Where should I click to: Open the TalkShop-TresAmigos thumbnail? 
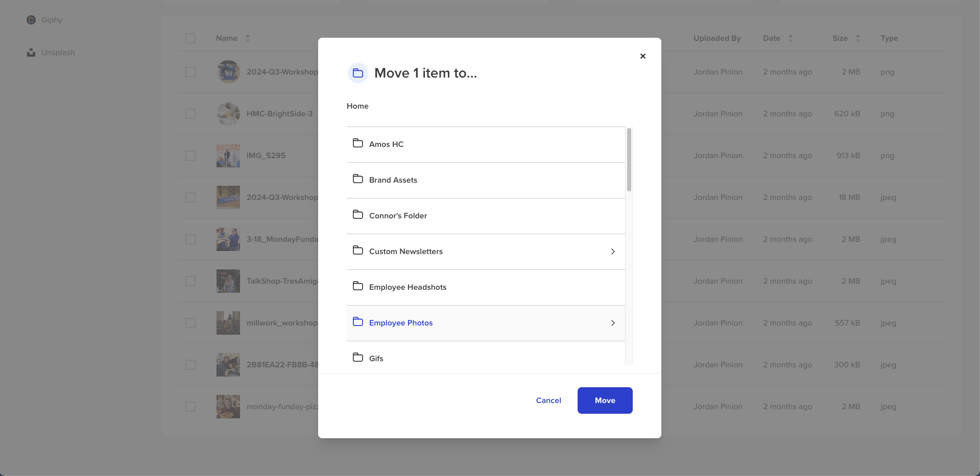(228, 281)
